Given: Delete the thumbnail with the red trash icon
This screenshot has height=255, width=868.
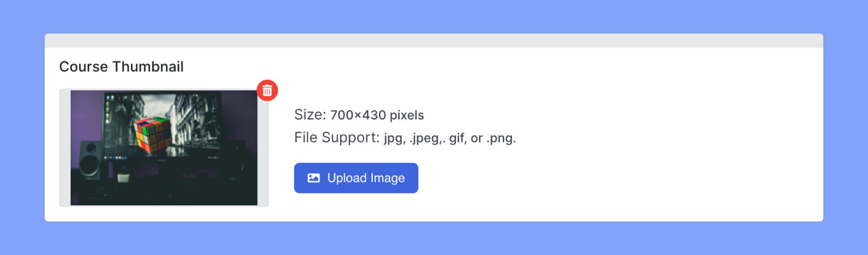Looking at the screenshot, I should (267, 90).
